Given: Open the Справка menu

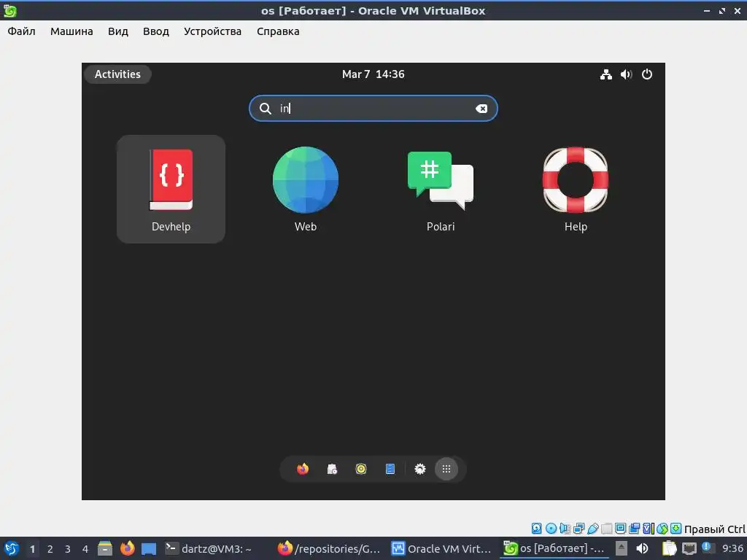Looking at the screenshot, I should pyautogui.click(x=278, y=31).
